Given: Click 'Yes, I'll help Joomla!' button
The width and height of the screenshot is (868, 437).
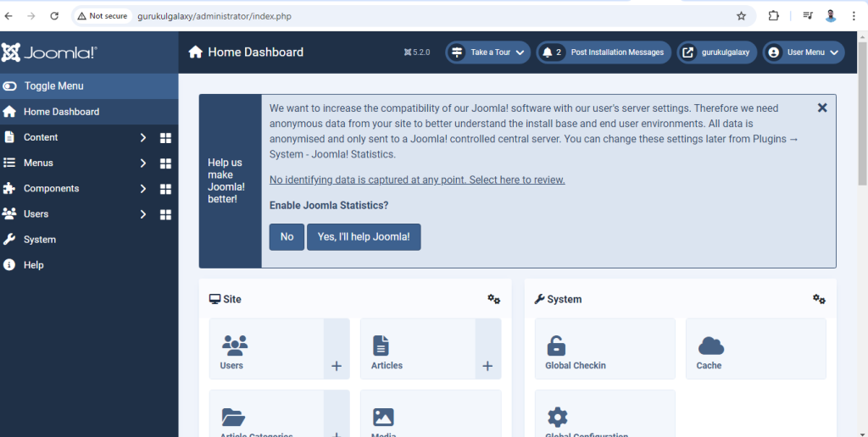Looking at the screenshot, I should point(364,237).
